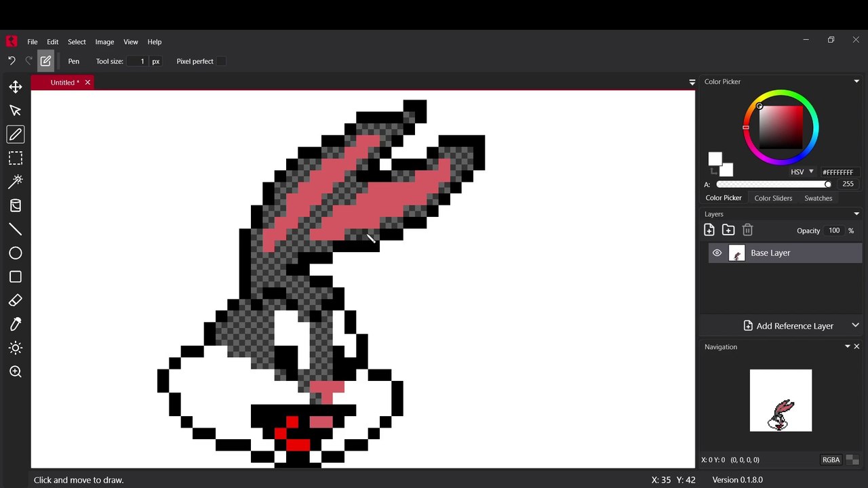Click the Undo arrow
868x488 pixels.
click(x=12, y=61)
